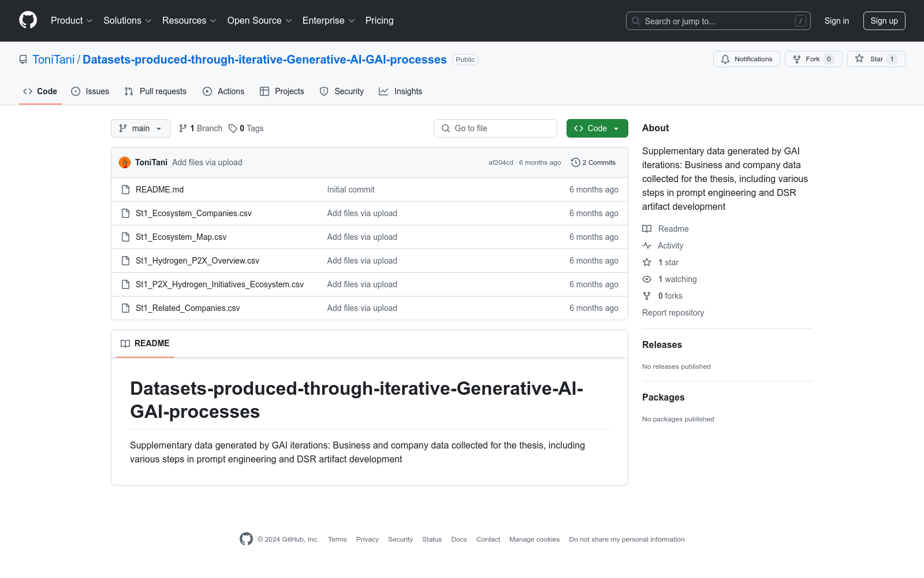Click the Search or jump to field

[x=718, y=21]
